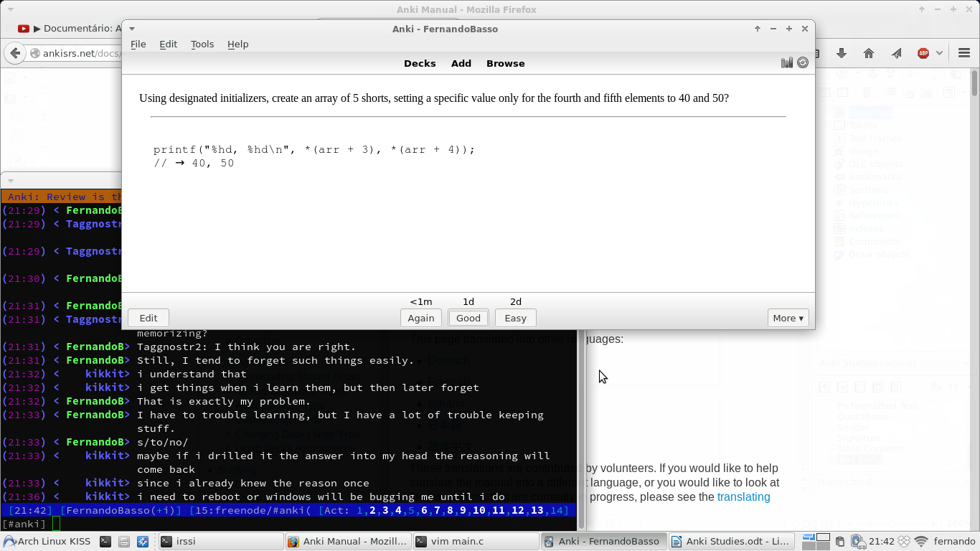Screen dimensions: 980x551
Task: Answer card with Easy
Action: coord(516,318)
